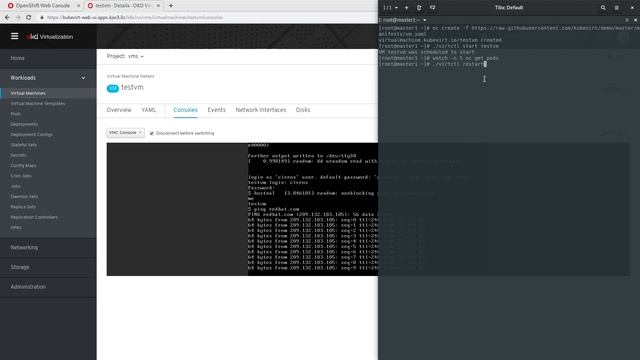Open Pods in the sidebar

click(16, 114)
